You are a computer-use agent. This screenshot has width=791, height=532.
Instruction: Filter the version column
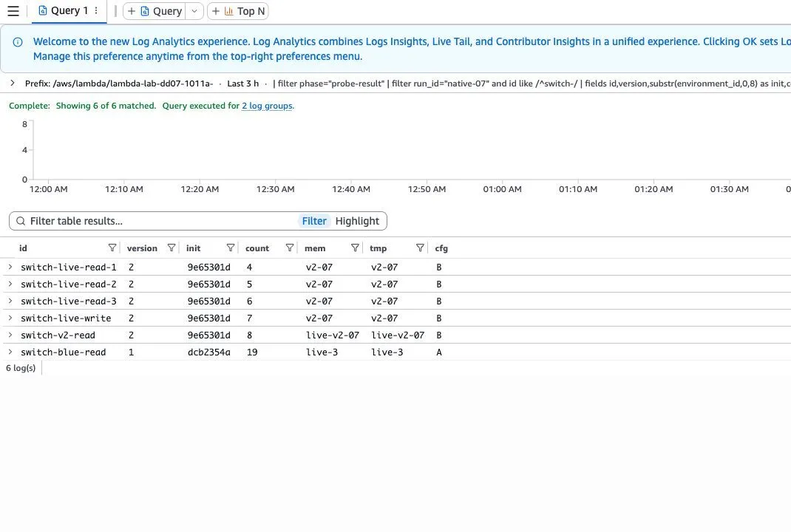[x=172, y=248]
